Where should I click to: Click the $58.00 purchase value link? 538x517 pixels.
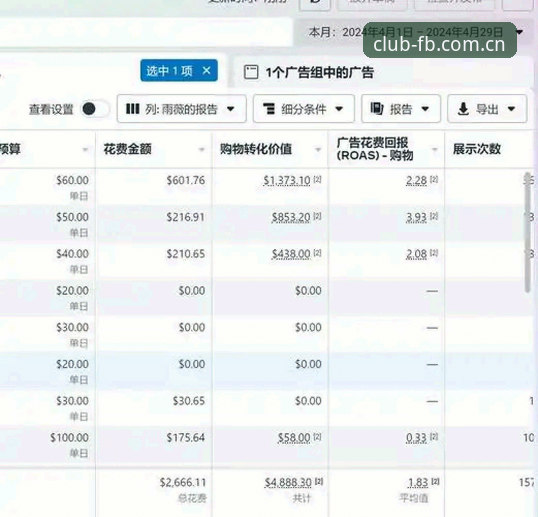[x=294, y=438]
